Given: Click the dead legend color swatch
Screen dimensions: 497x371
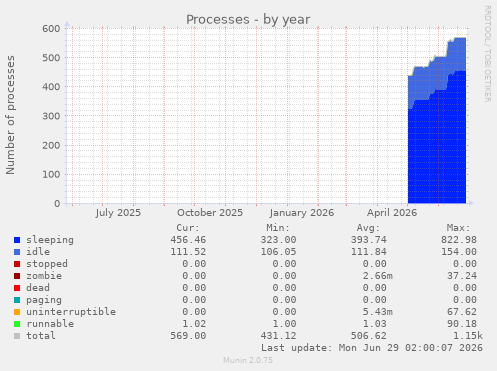Looking at the screenshot, I should click(17, 288).
